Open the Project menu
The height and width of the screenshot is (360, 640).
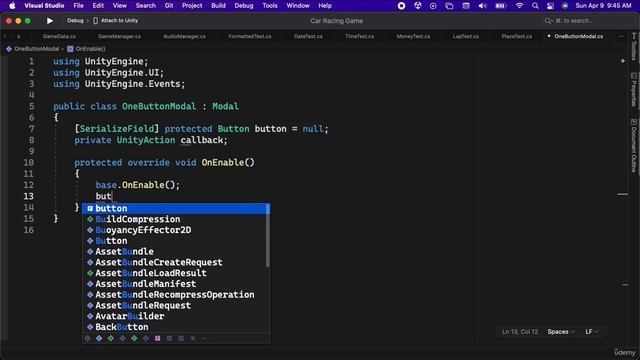tap(192, 6)
